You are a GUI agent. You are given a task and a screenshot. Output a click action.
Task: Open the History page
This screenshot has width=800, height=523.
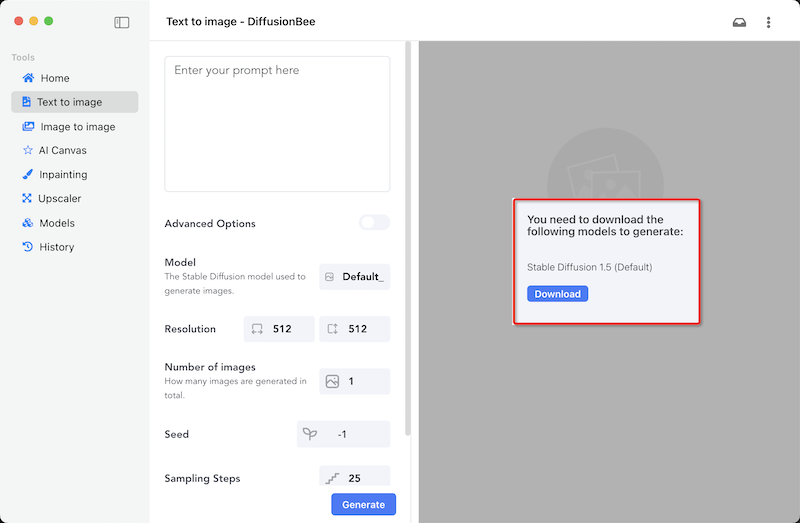click(x=74, y=246)
